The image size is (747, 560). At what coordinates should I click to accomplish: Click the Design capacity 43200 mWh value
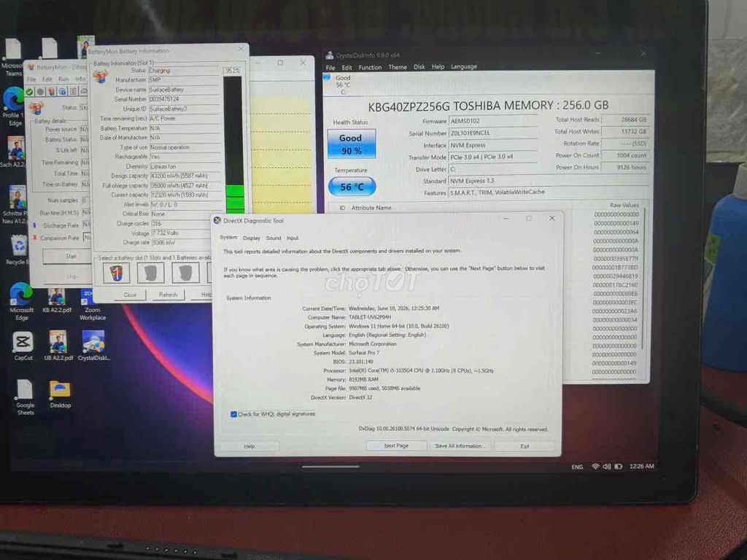click(x=185, y=176)
